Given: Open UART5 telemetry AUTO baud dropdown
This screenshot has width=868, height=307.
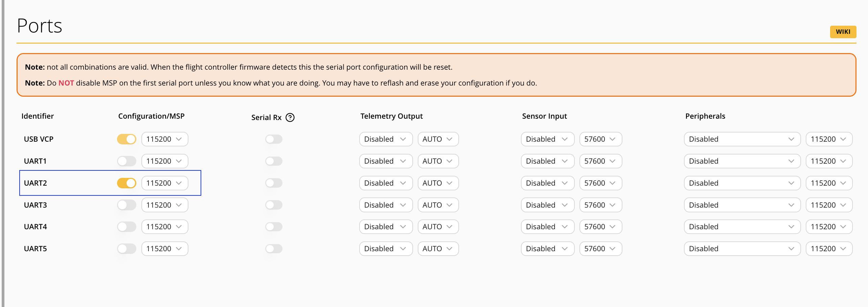Looking at the screenshot, I should [438, 249].
